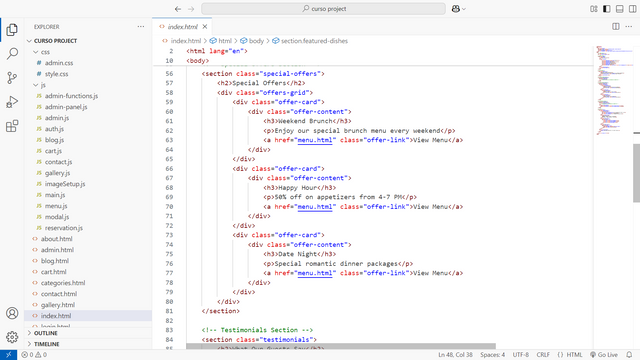Viewport: 640px width, 360px height.
Task: Open the Accounts menu icon
Action: (x=12, y=313)
